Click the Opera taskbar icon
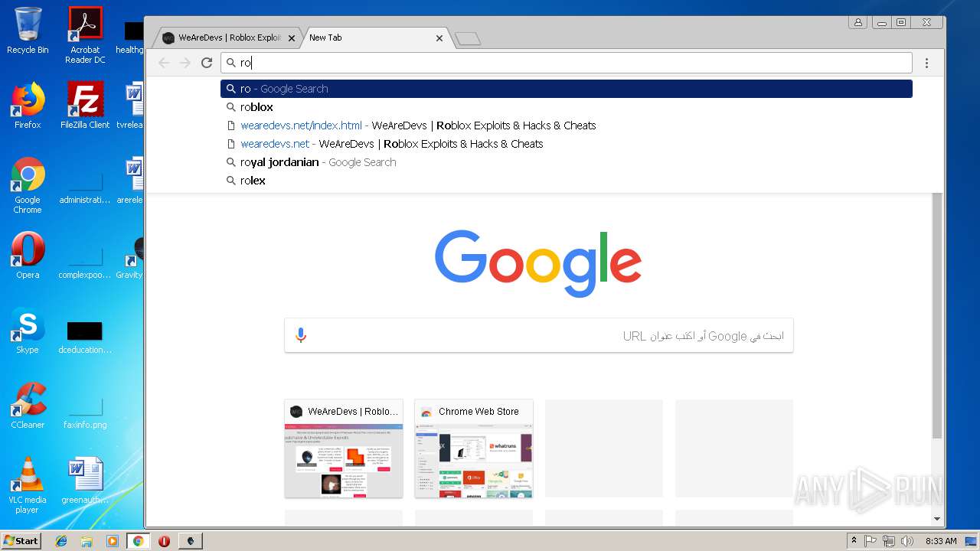The width and height of the screenshot is (980, 551). pyautogui.click(x=164, y=541)
